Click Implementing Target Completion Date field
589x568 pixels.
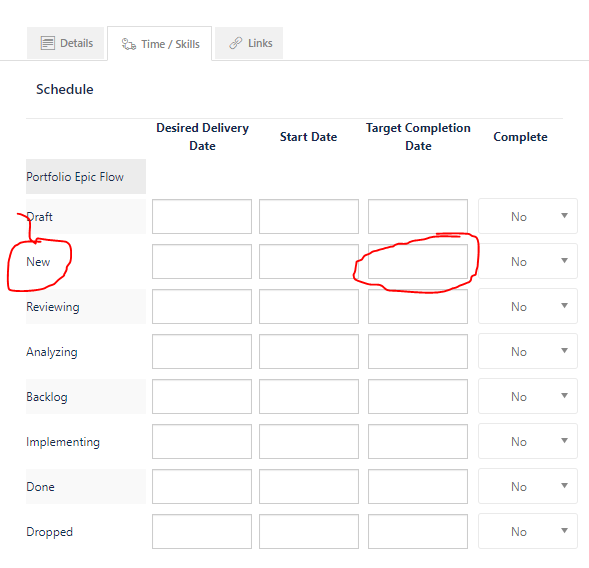(418, 442)
